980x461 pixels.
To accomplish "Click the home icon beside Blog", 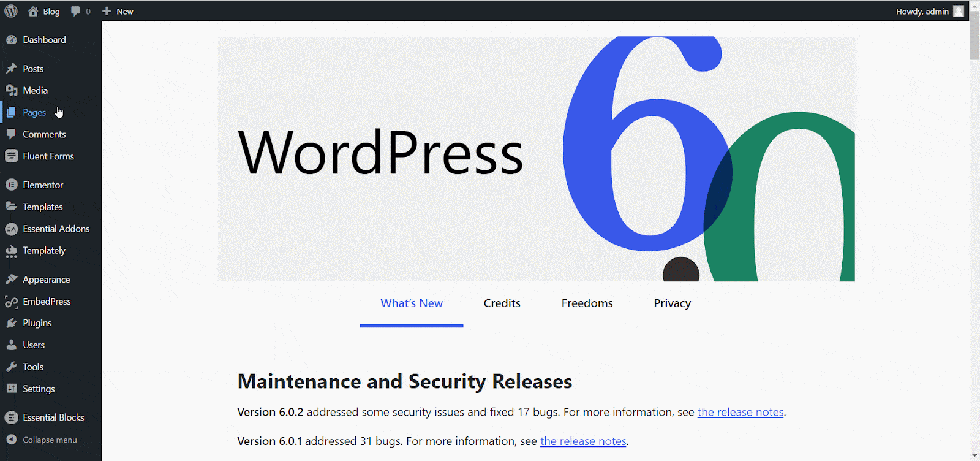I will [x=33, y=11].
